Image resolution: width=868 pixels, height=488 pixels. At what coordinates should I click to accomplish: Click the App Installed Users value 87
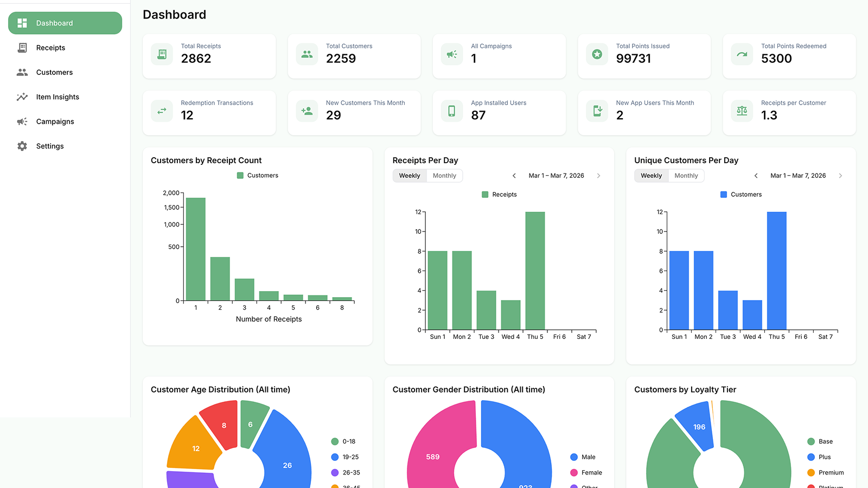478,115
